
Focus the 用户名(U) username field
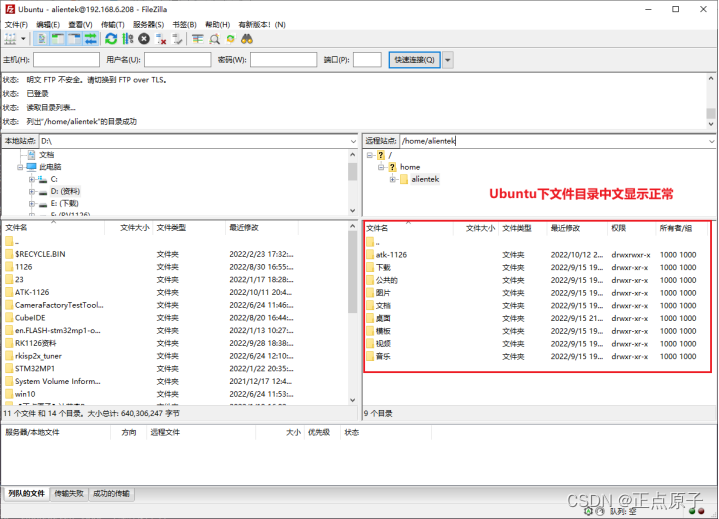(x=177, y=60)
